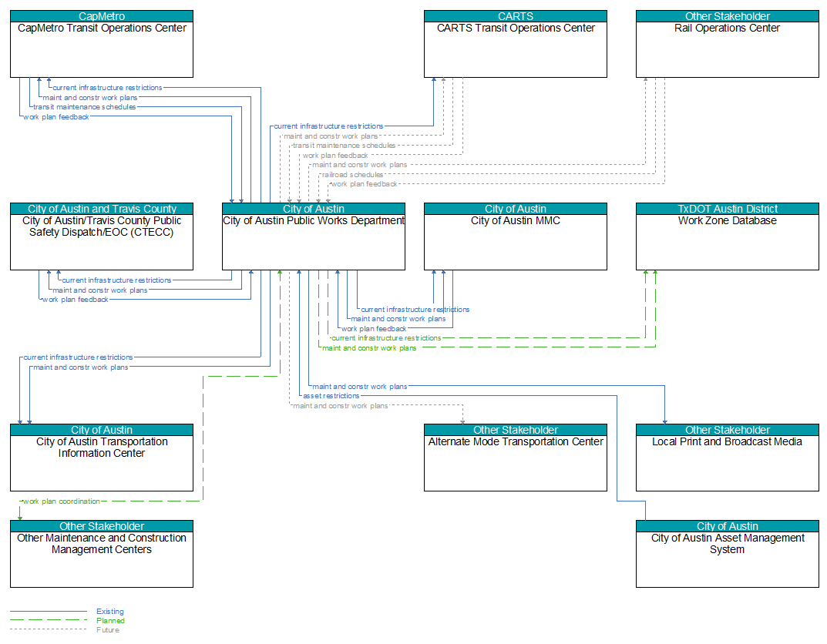Click the CapMetro header bar

point(102,16)
